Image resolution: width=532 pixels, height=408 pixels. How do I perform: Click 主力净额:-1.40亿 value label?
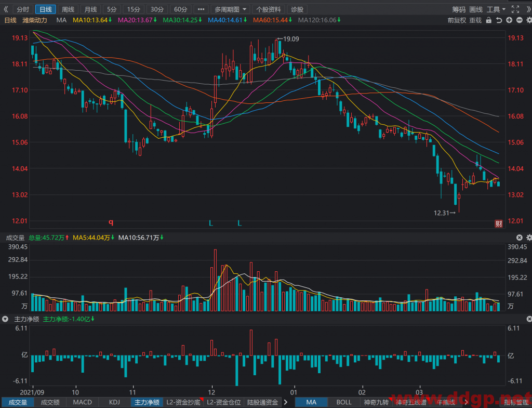pos(69,319)
